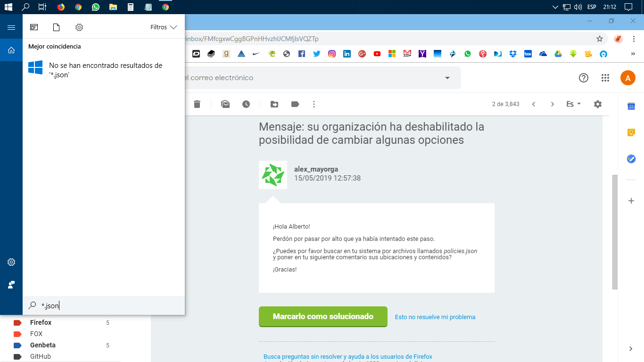
Task: Open the Instagram bookmark
Action: pos(332,54)
